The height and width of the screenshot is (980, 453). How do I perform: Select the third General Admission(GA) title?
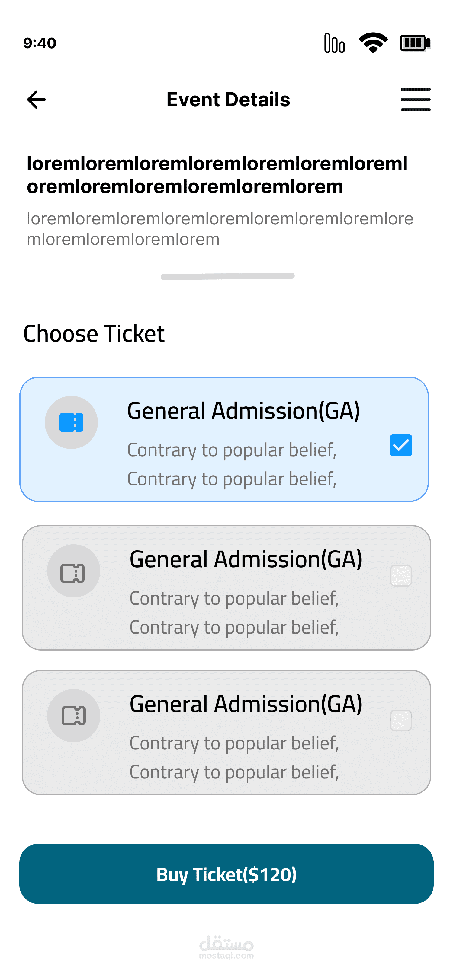pyautogui.click(x=246, y=704)
